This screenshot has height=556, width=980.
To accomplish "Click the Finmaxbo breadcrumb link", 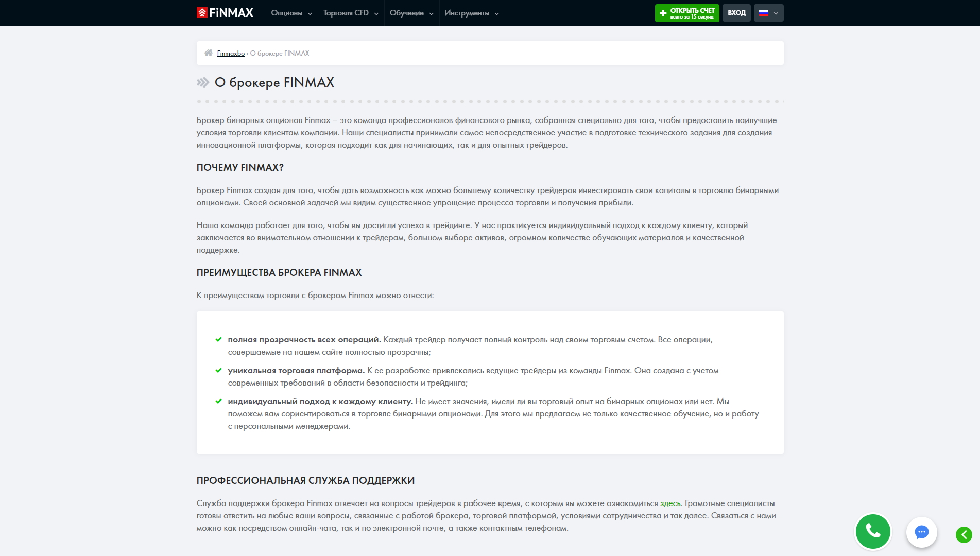I will coord(231,53).
